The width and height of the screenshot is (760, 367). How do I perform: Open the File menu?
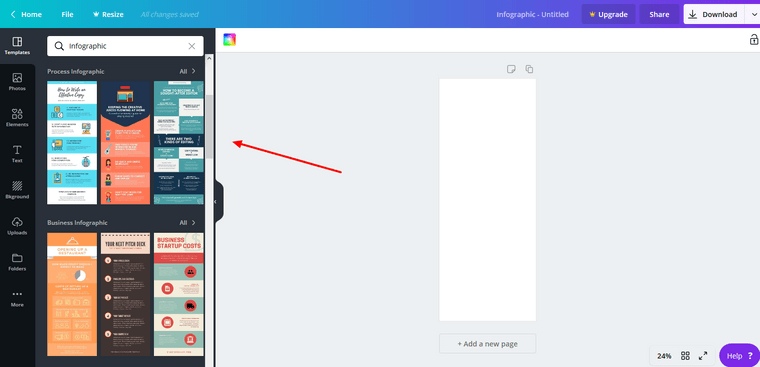[67, 15]
